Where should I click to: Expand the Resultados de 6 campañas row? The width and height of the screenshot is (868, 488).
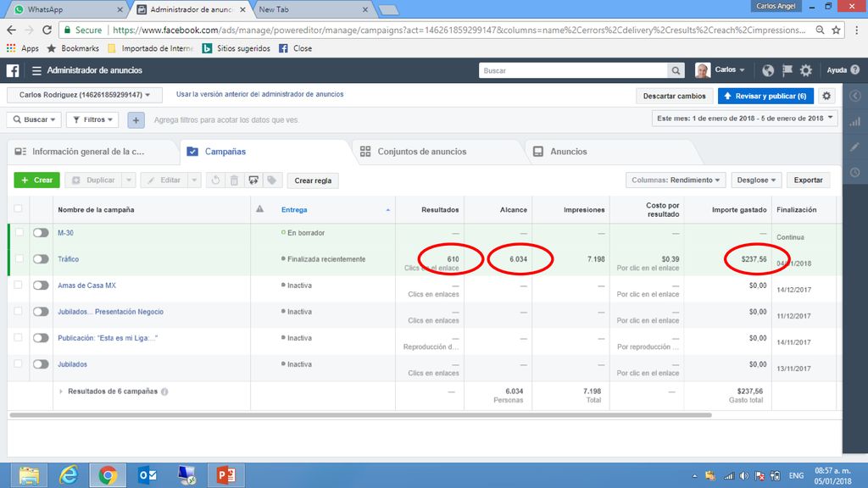[61, 391]
